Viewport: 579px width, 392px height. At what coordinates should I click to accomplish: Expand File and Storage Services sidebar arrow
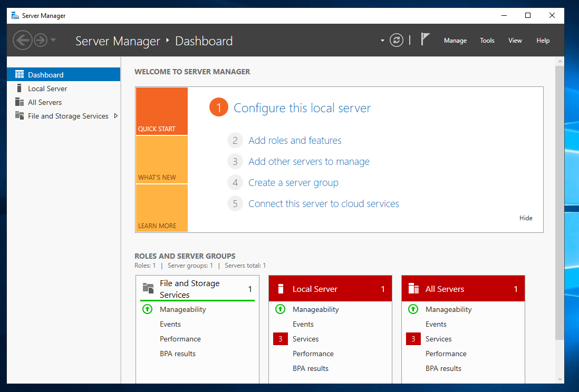[x=116, y=116]
